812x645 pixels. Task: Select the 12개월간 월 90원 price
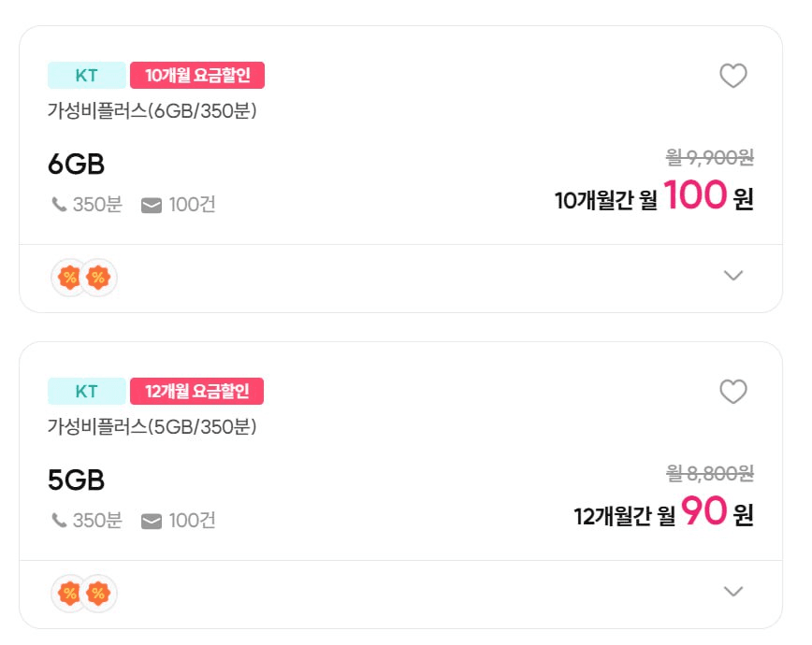(x=662, y=513)
